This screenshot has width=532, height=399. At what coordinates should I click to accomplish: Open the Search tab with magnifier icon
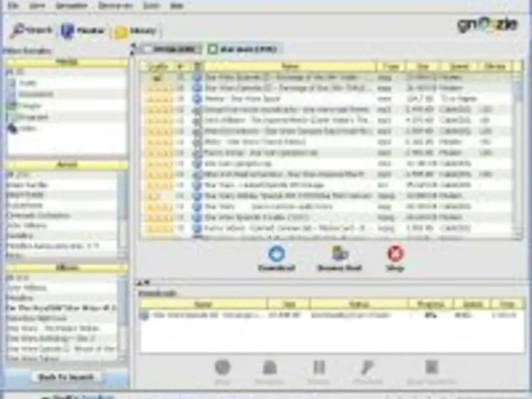tap(31, 31)
